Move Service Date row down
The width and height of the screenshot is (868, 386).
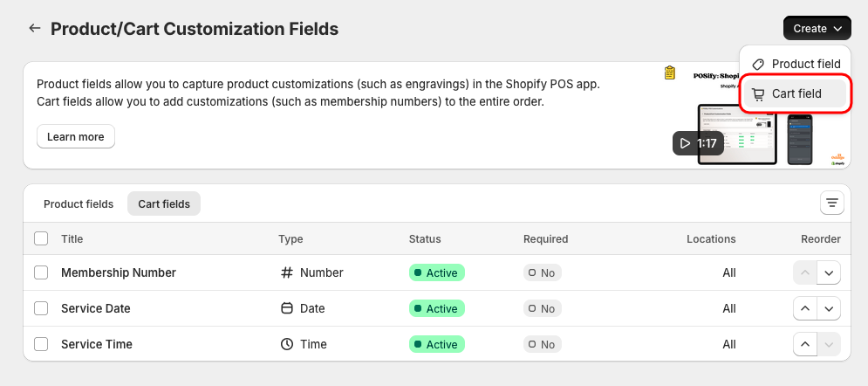click(829, 308)
